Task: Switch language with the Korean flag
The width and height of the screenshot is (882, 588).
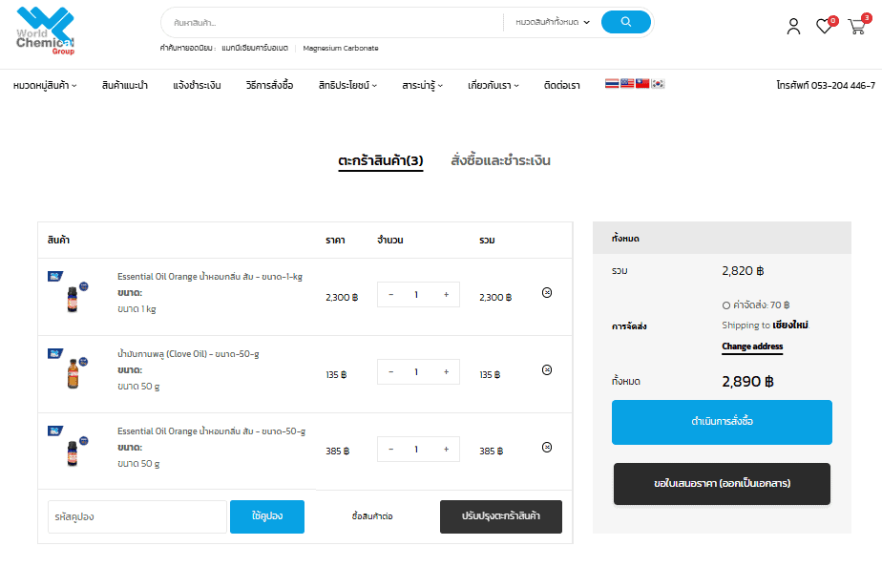Action: click(658, 84)
